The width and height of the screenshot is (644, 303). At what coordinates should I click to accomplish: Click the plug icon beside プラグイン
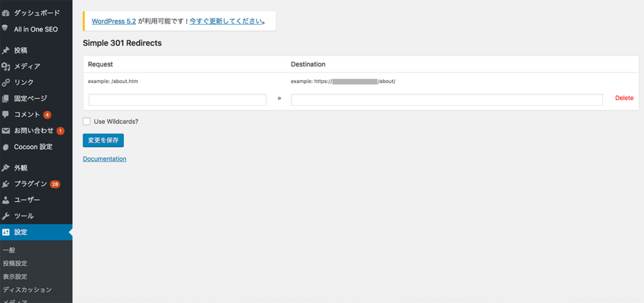5,184
